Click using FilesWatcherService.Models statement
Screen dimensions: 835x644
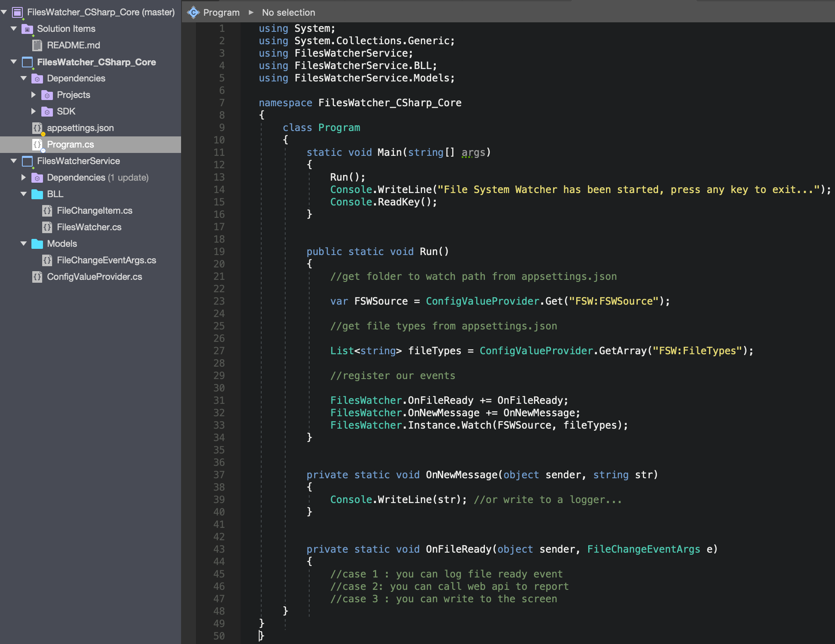(357, 78)
